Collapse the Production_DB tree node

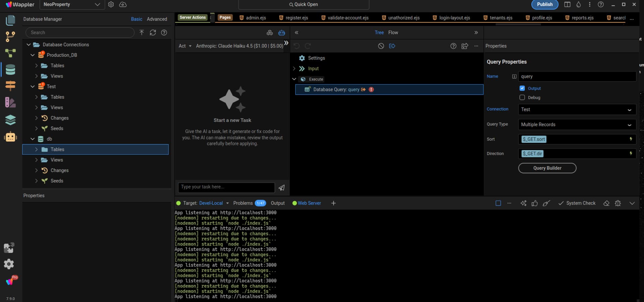pos(33,55)
